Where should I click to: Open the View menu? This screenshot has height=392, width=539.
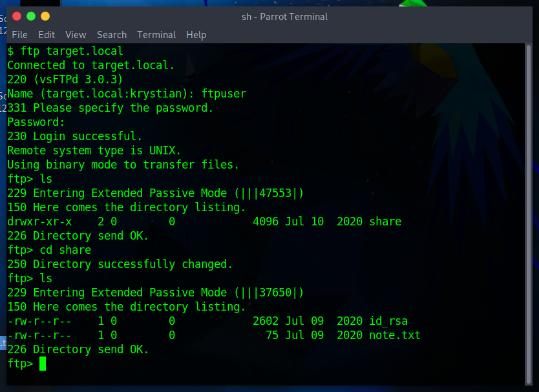pos(74,35)
